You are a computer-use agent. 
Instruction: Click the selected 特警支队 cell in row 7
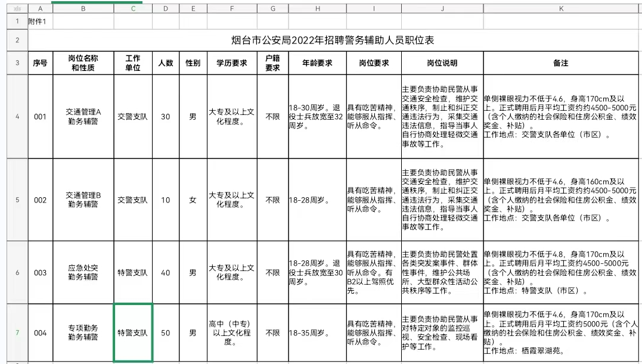coord(133,332)
